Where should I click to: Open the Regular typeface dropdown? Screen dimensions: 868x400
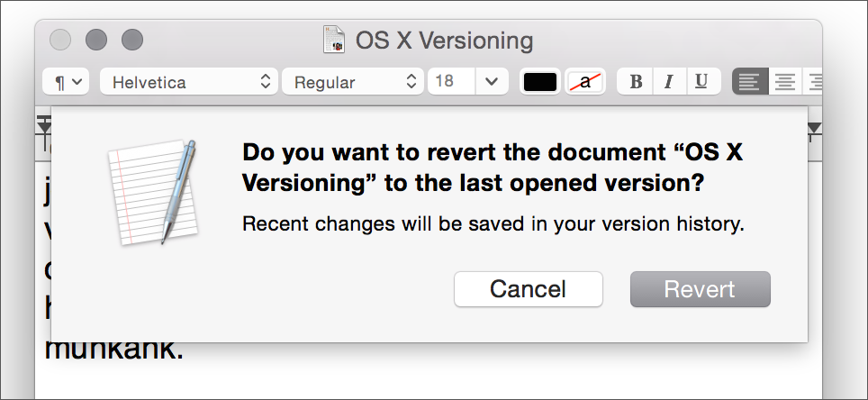353,82
